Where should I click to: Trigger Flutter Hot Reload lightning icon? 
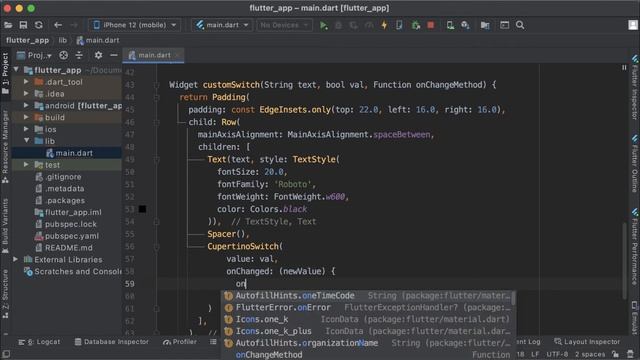[x=384, y=25]
